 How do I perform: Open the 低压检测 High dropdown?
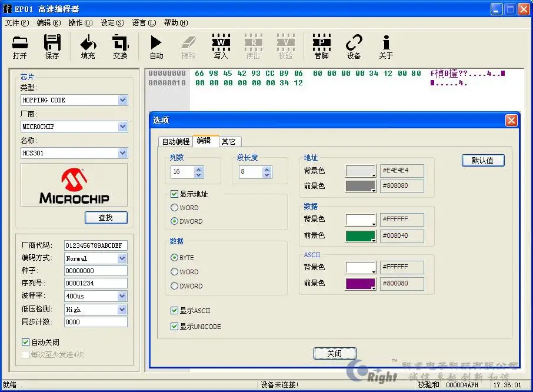point(122,310)
